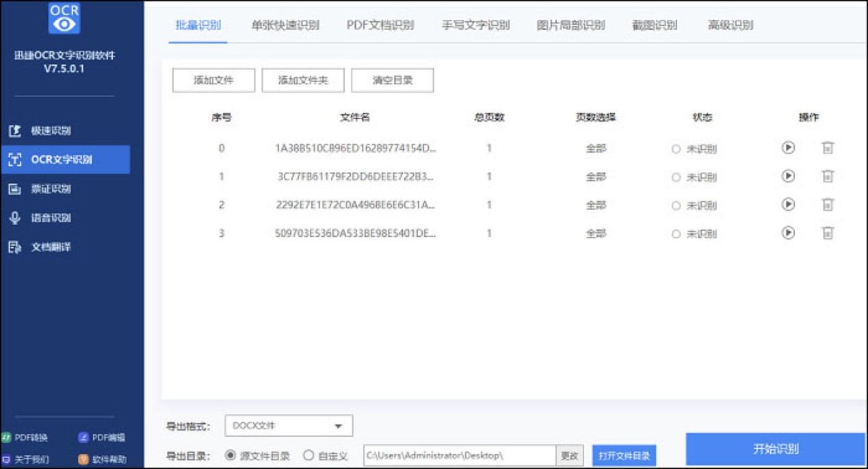Click the 打开文件目录 button
Viewport: 868px width, 469px height.
click(624, 456)
